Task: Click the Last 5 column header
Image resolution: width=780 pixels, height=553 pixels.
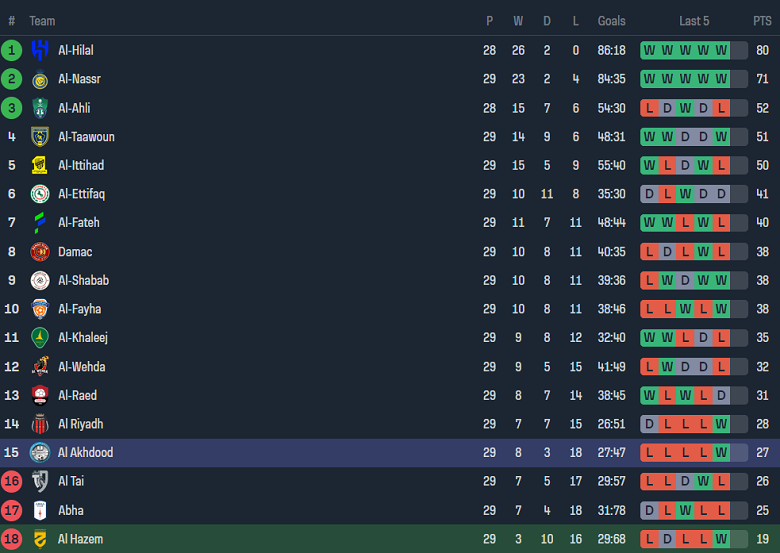Action: (x=694, y=21)
